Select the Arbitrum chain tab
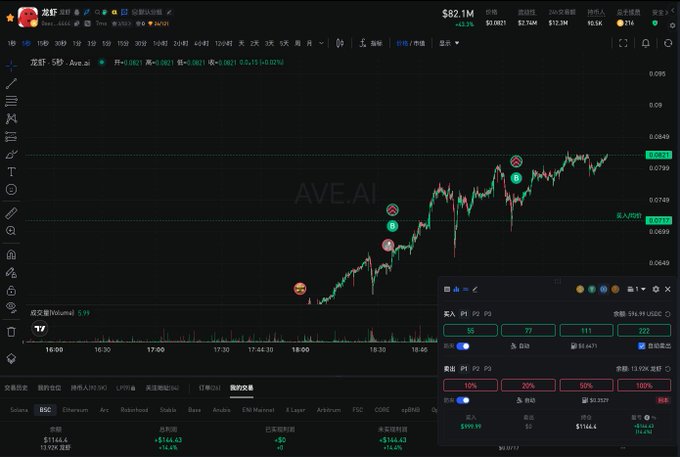 click(329, 410)
